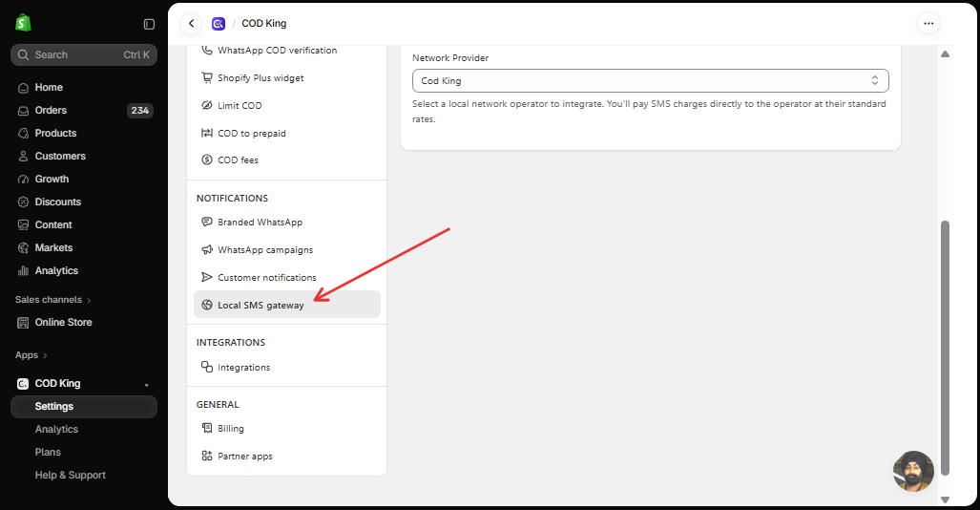This screenshot has height=510, width=980.
Task: Click the Integrations icon
Action: 207,367
